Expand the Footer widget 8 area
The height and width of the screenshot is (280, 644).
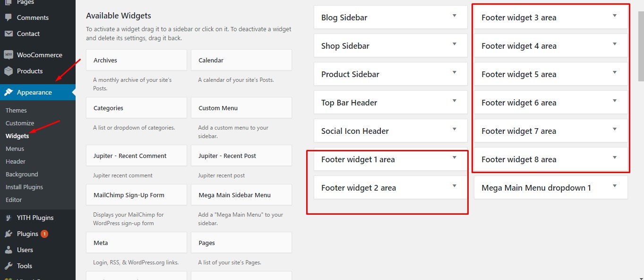coord(614,159)
